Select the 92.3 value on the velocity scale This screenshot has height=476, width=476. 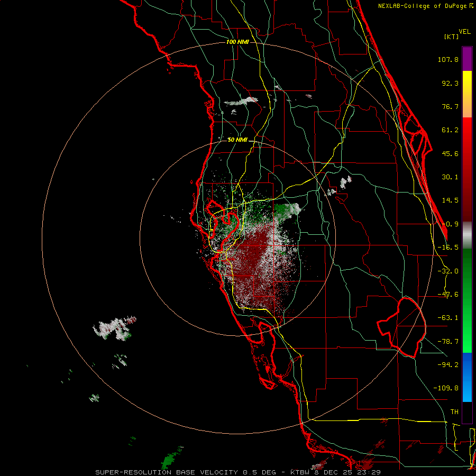(x=450, y=83)
